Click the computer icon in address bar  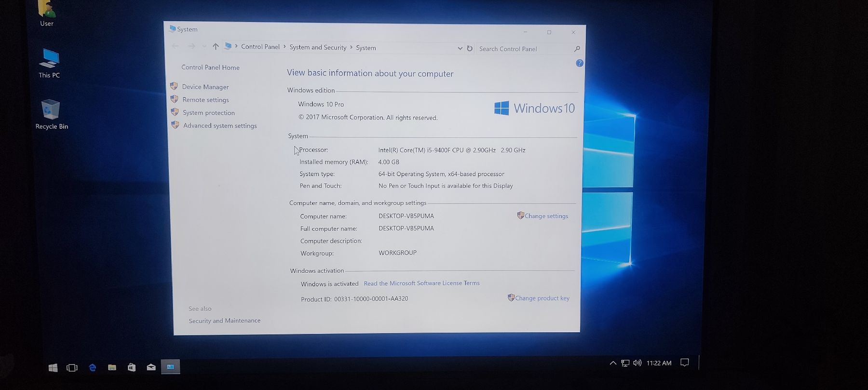[228, 46]
